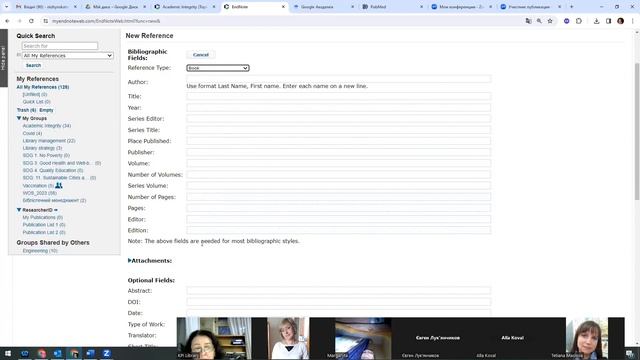640x360 pixels.
Task: Collapse the My Groups section
Action: coord(19,118)
